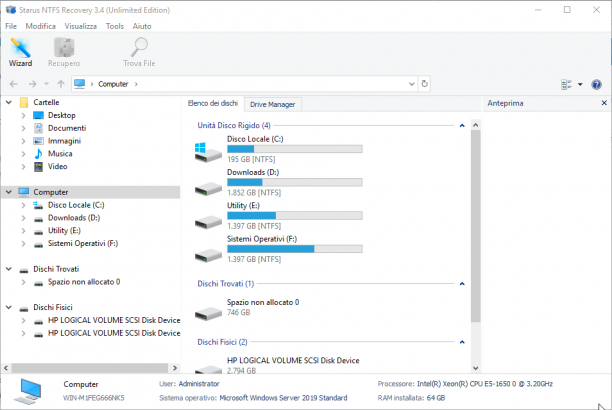Select Downloads (D:) drive icon in disk list
Image resolution: width=612 pixels, height=410 pixels.
[208, 189]
